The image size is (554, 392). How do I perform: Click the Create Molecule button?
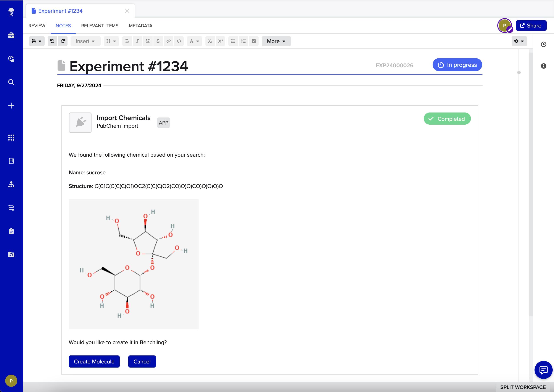pos(94,361)
